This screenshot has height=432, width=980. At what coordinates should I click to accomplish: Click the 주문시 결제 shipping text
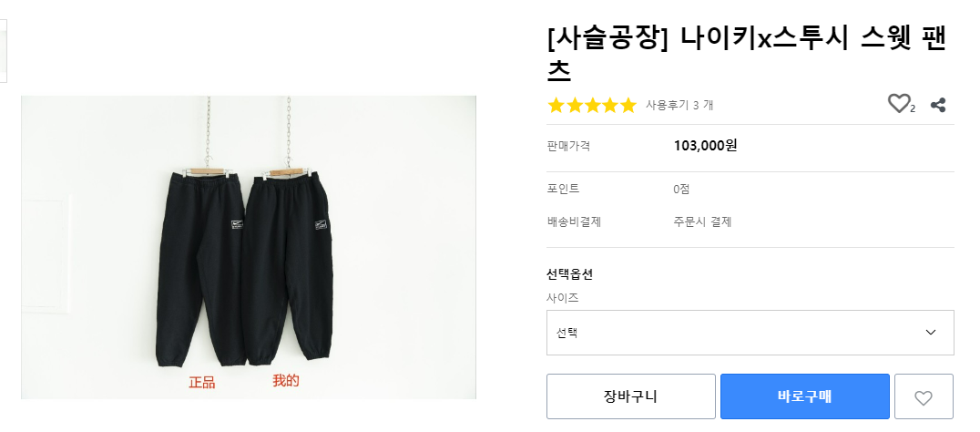(702, 221)
